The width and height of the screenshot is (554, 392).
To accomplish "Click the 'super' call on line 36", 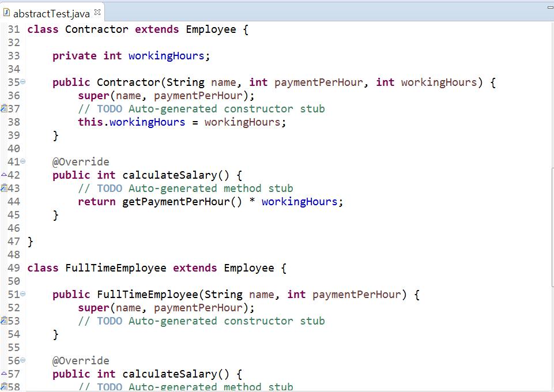I will coord(93,96).
